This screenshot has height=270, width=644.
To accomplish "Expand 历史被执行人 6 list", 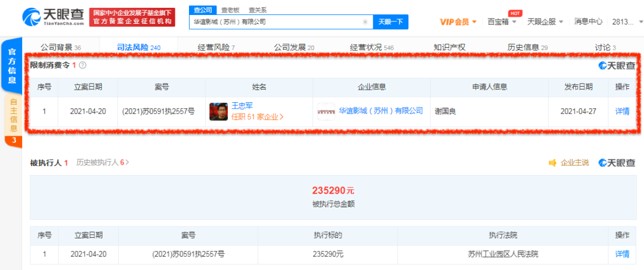I will 103,162.
